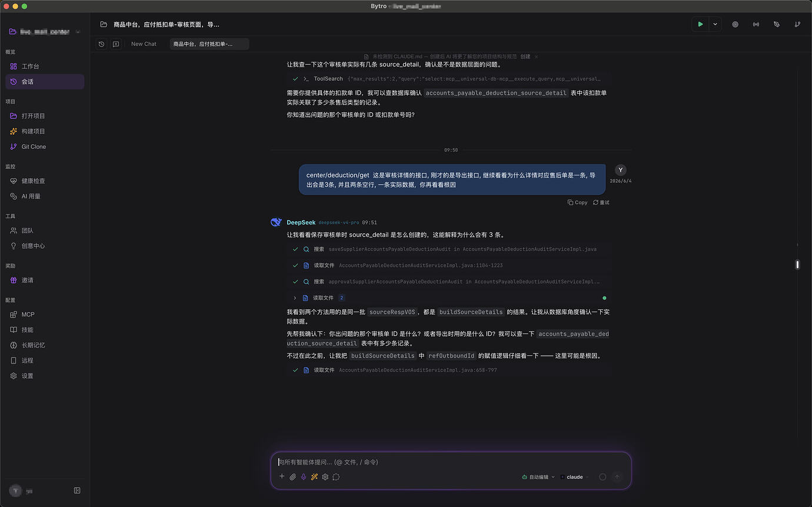Viewport: 812px width, 507px height.
Task: Click 构建项目 in the sidebar
Action: (x=45, y=131)
